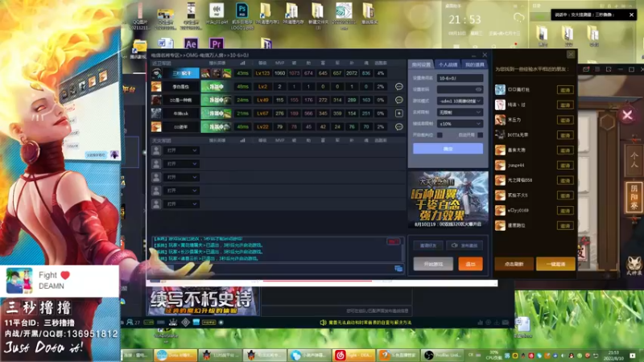Click the speaker icon on post-recruit button
Screen dimensions: 644x362
454,245
